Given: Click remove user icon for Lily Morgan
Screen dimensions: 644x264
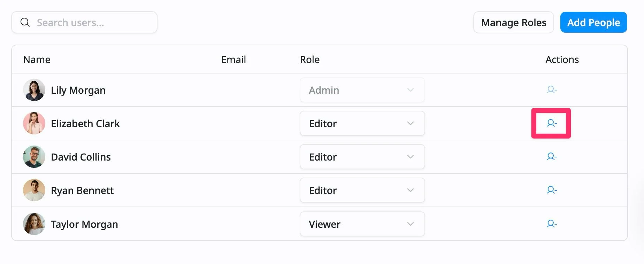Looking at the screenshot, I should (552, 90).
